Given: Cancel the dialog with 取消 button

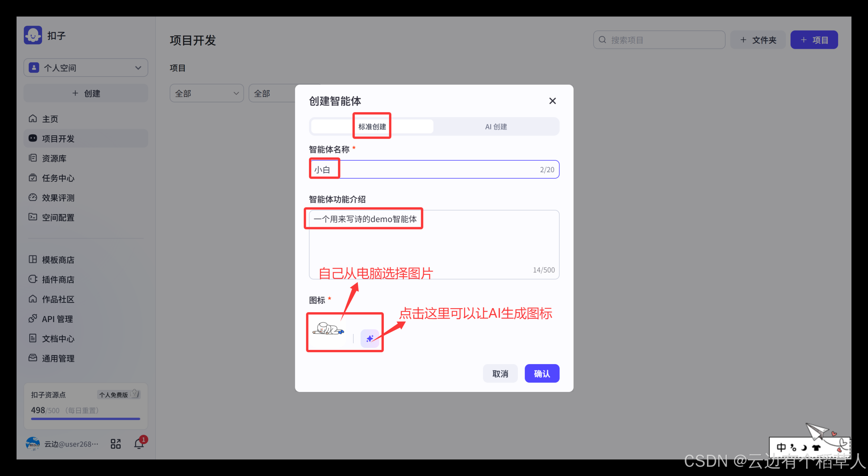Looking at the screenshot, I should (500, 373).
